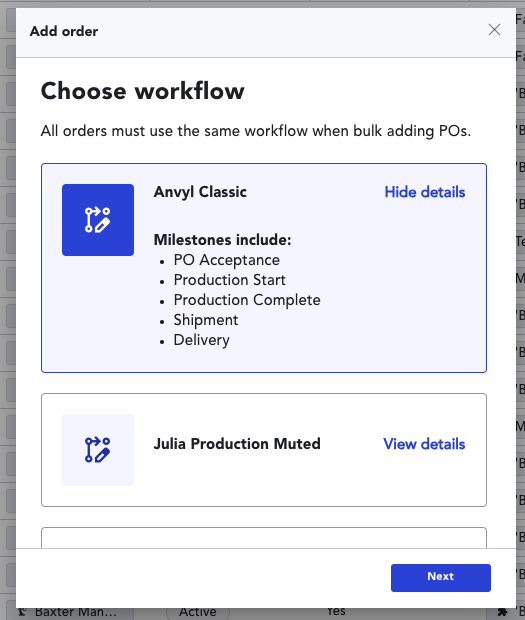Click the Baxter Man… supplier row
The width and height of the screenshot is (525, 620).
click(76, 612)
